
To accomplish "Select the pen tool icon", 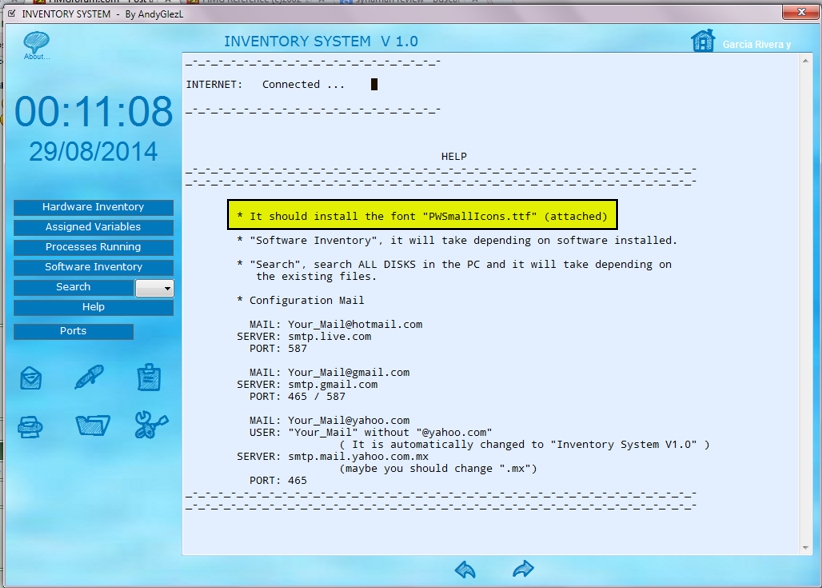I will coord(89,378).
